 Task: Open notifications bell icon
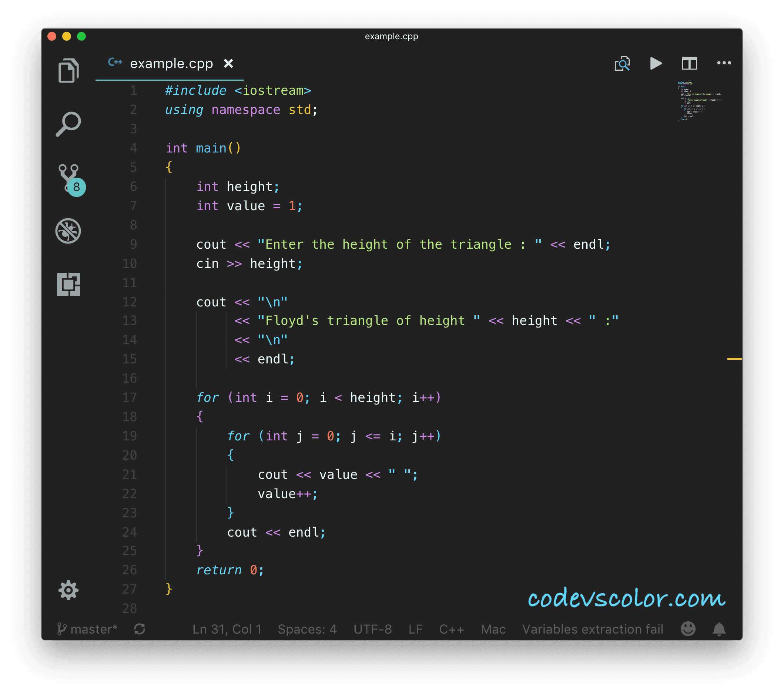tap(719, 629)
